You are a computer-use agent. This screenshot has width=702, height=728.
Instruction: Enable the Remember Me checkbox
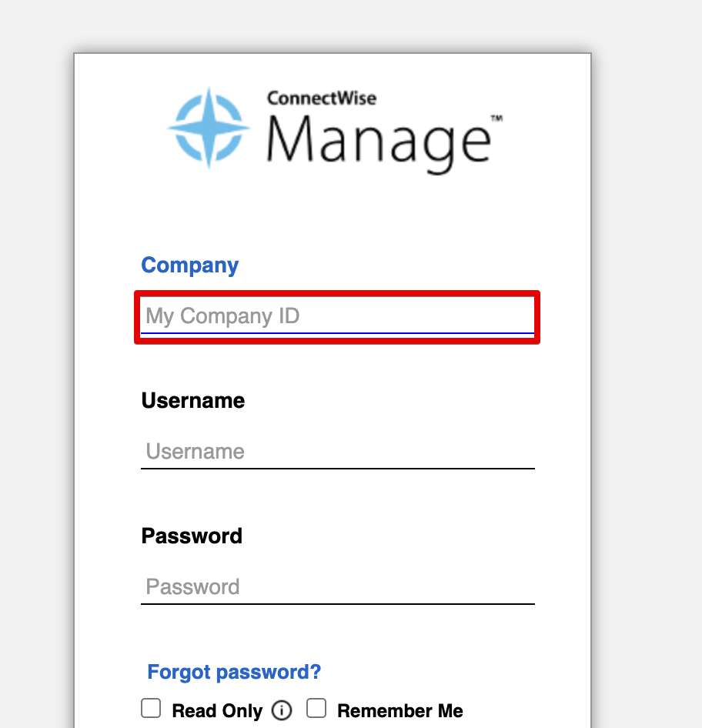(x=316, y=709)
